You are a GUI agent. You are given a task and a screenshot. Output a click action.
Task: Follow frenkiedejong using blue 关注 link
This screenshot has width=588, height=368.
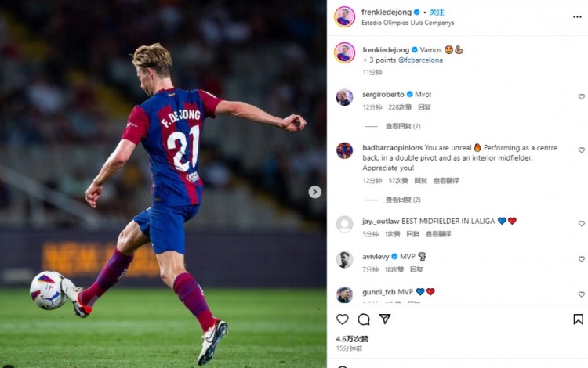click(x=437, y=13)
